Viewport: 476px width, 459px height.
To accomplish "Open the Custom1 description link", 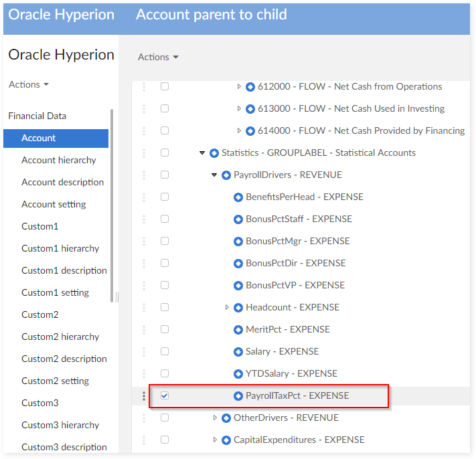I will click(x=64, y=271).
